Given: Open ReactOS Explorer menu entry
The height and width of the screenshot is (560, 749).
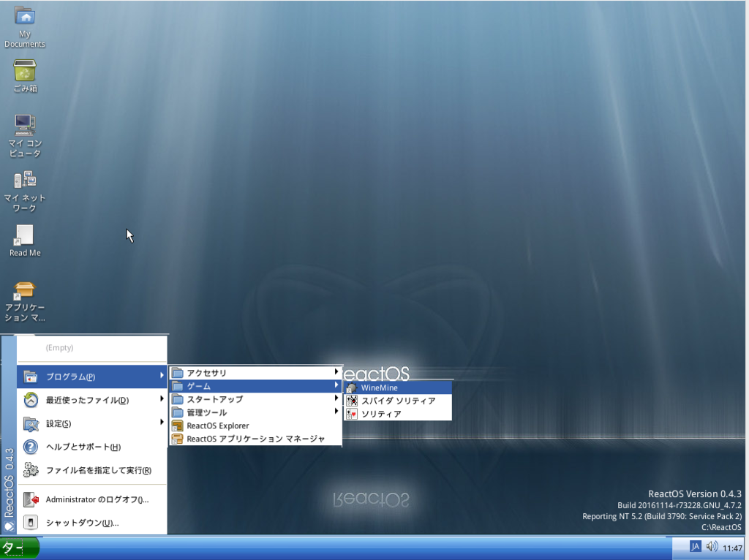Looking at the screenshot, I should pyautogui.click(x=255, y=425).
